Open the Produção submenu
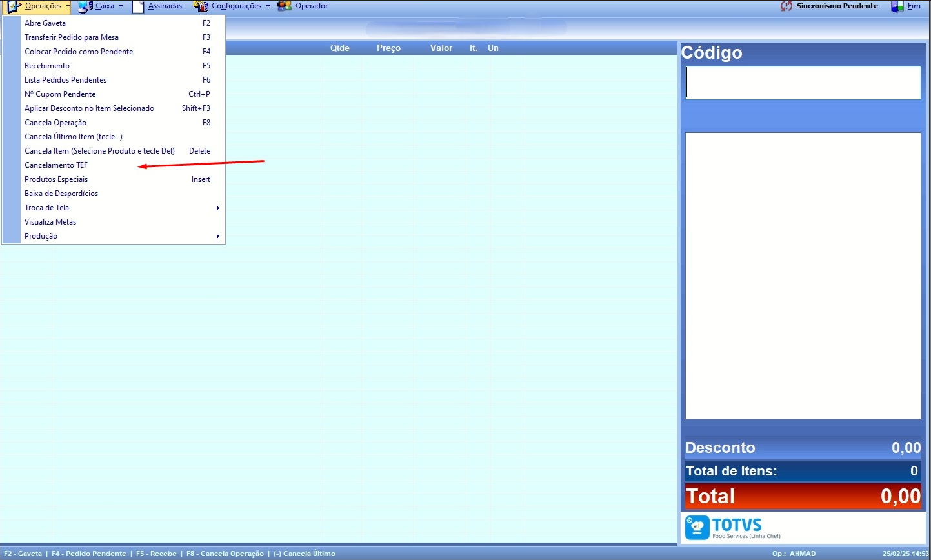Viewport: 931px width, 560px height. (x=114, y=236)
